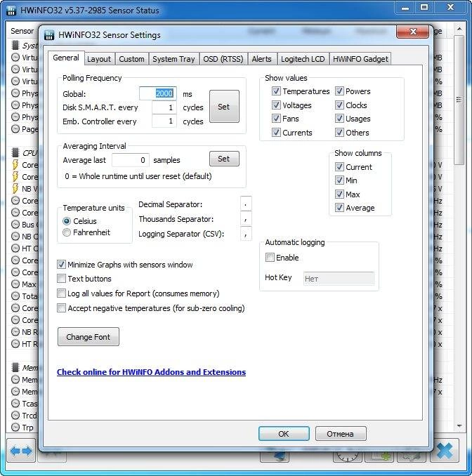The image size is (472, 476).
Task: Click the Emb. Controller cycles field
Action: 164,121
